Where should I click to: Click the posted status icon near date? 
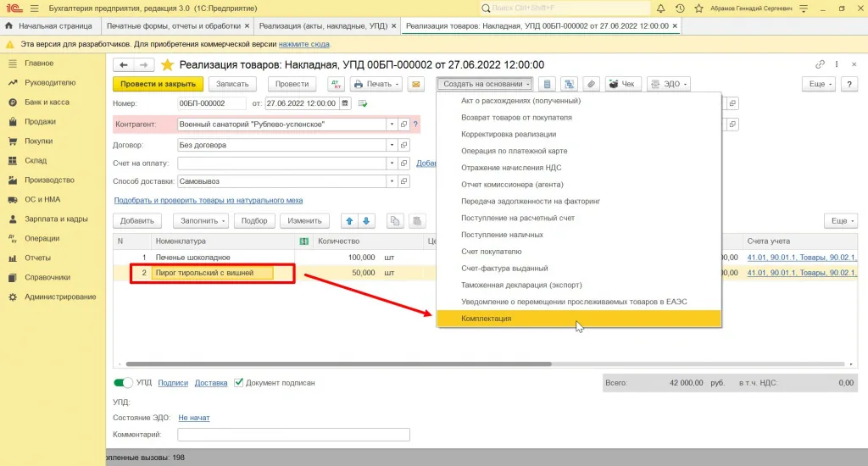pos(363,103)
